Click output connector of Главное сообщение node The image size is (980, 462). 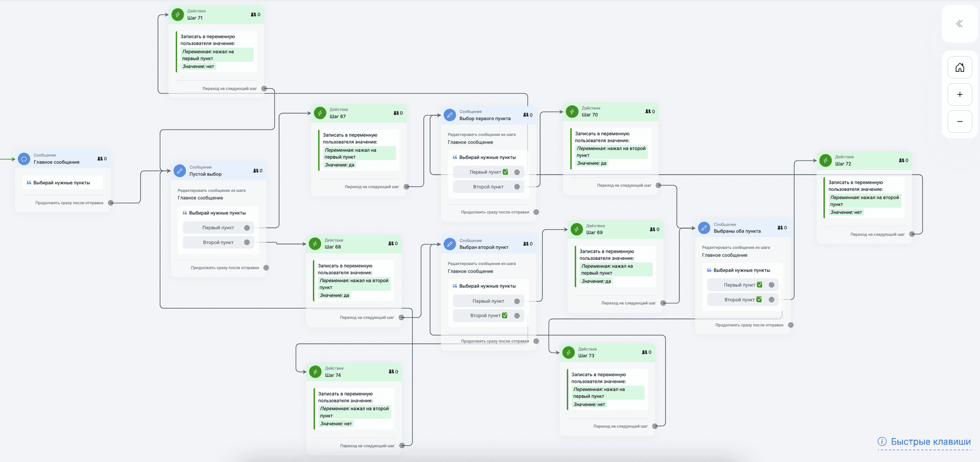[x=111, y=203]
